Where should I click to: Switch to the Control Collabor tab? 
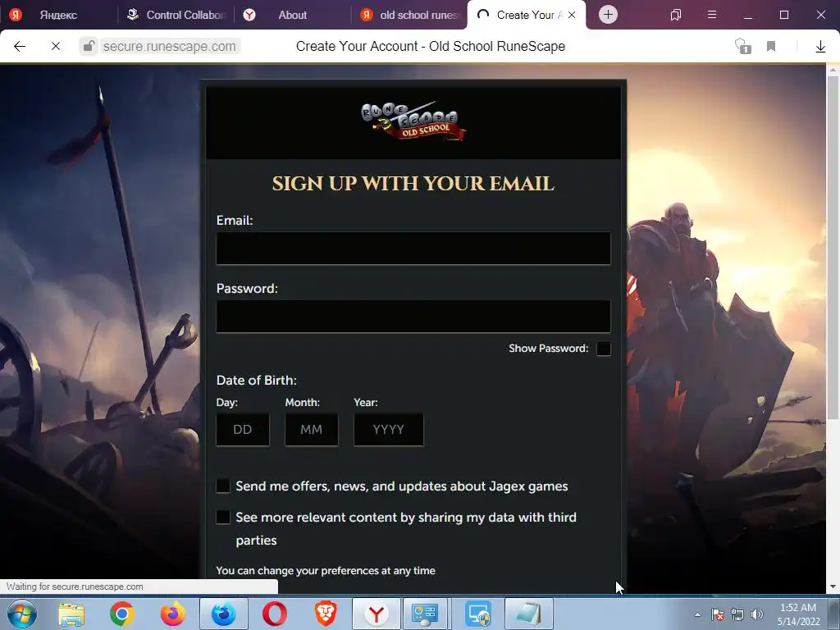176,15
